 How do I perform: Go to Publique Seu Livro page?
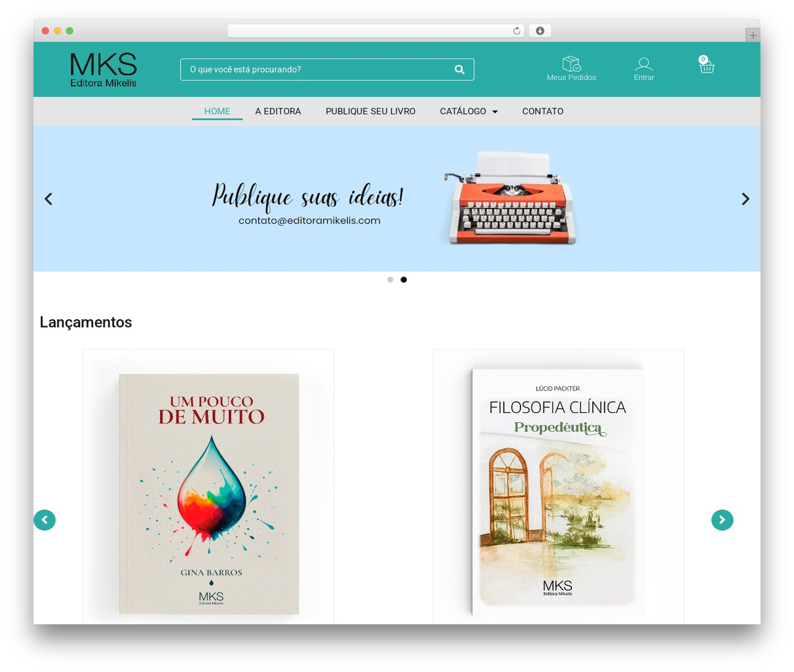(370, 112)
